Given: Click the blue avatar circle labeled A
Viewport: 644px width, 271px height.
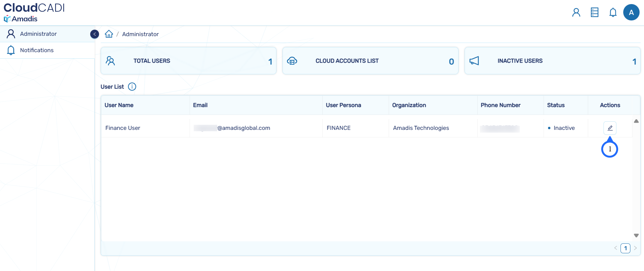Looking at the screenshot, I should 631,13.
